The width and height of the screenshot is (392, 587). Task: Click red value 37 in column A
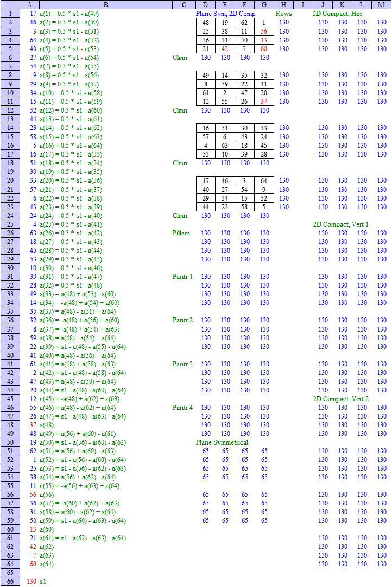coord(33,425)
